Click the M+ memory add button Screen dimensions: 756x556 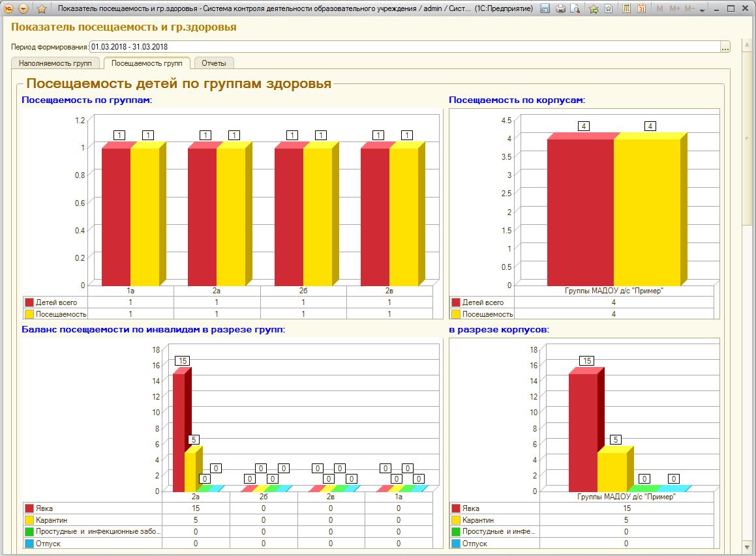pyautogui.click(x=674, y=8)
